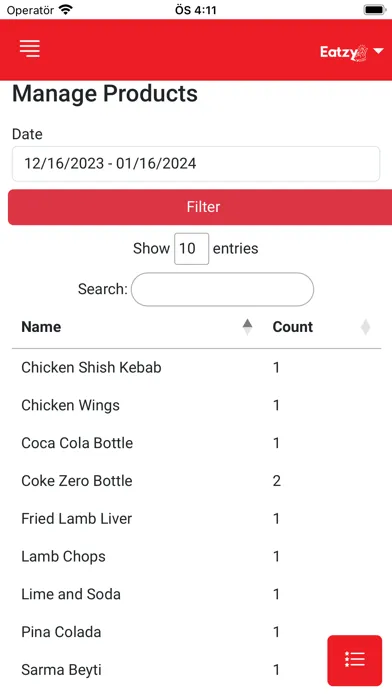Click the Eatzy logo in header
The height and width of the screenshot is (696, 392).
pyautogui.click(x=344, y=52)
